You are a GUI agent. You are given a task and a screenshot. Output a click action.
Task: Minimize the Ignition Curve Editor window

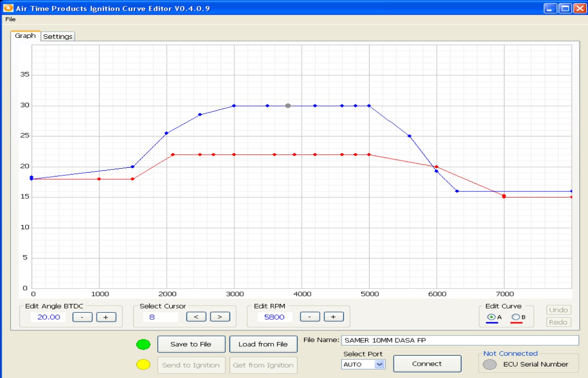point(550,8)
